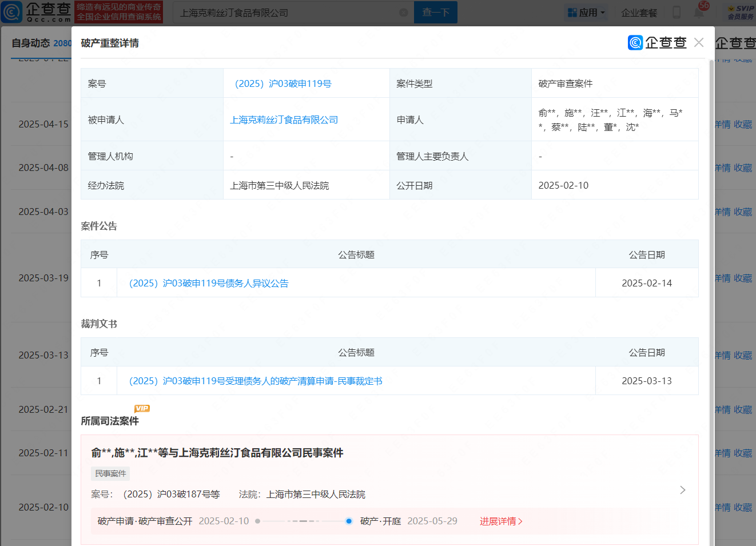Click the 破产重整详情 dialog title
Viewport: 756px width, 546px height.
(110, 43)
